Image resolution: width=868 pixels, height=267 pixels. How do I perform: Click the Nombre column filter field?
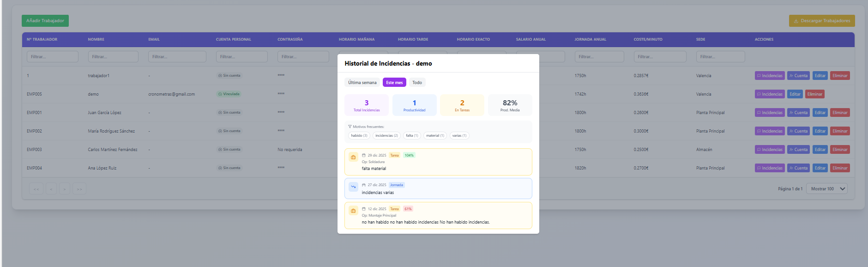pyautogui.click(x=113, y=57)
